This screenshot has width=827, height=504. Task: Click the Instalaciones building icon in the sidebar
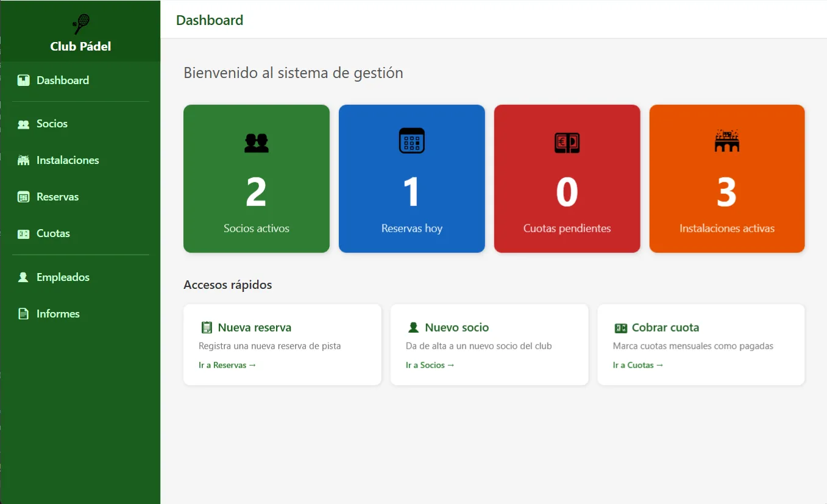click(23, 160)
